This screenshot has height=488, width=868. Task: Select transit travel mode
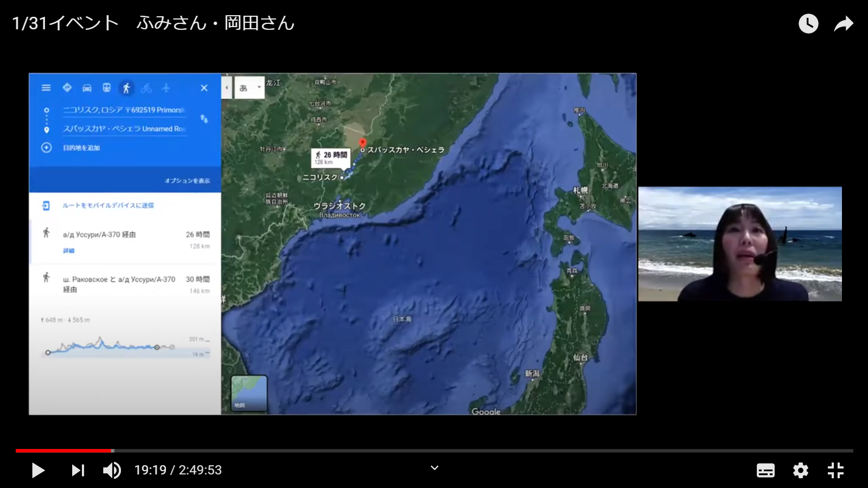(107, 88)
